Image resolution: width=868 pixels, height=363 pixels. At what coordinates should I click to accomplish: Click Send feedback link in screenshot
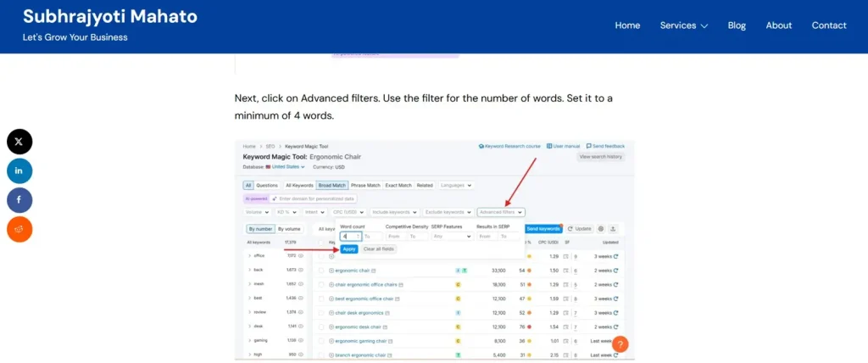605,147
